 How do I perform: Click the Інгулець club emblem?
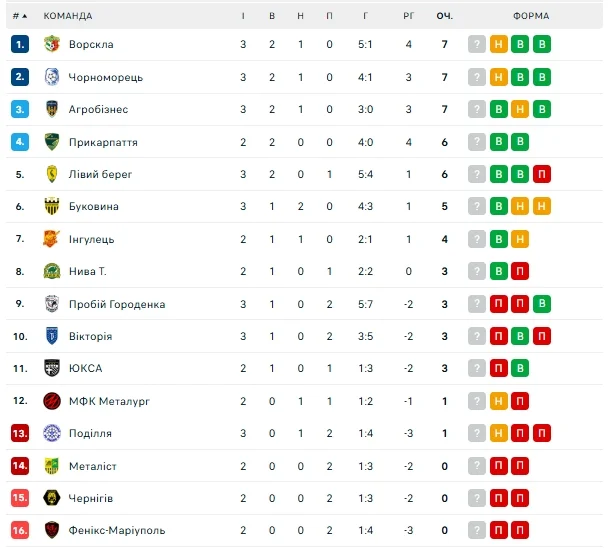click(52, 239)
